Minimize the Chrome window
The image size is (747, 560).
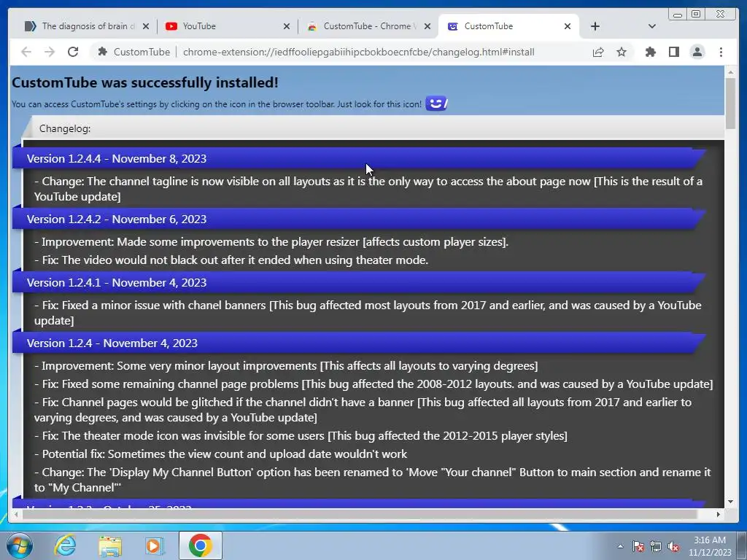click(678, 15)
